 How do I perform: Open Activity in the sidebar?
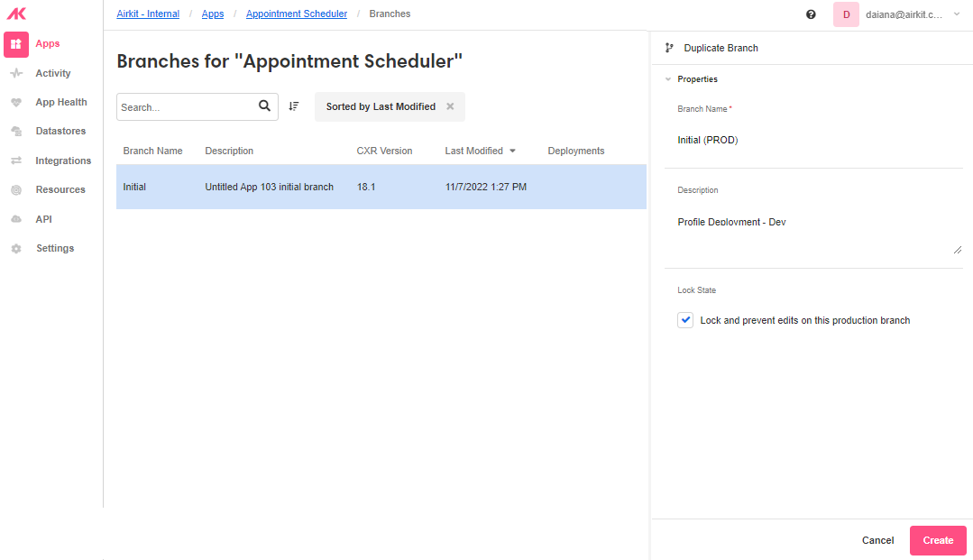(52, 73)
